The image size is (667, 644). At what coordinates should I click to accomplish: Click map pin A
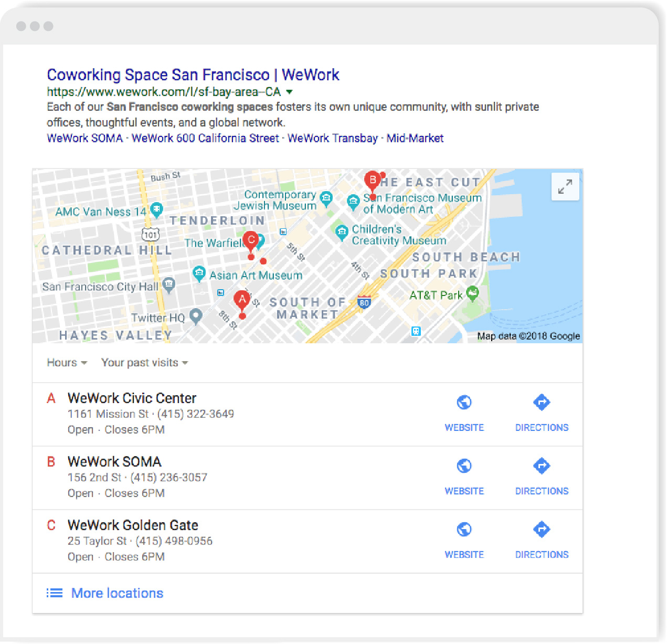click(242, 301)
